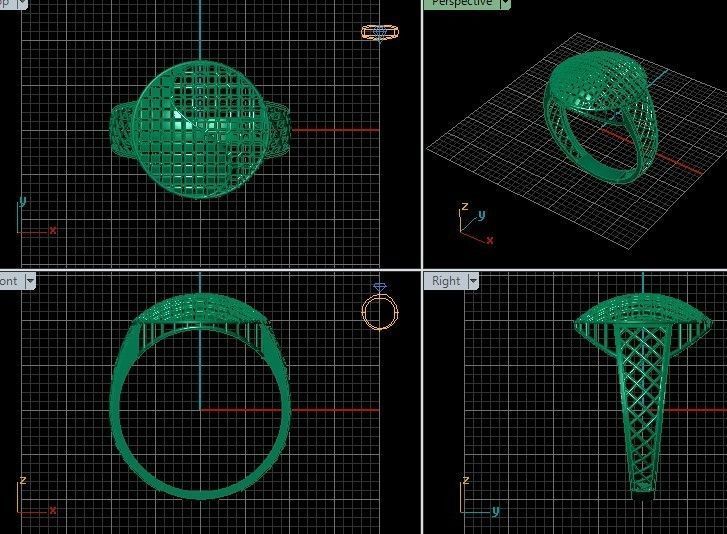Open the Front viewport dropdown arrow
This screenshot has height=534, width=727.
(x=30, y=281)
